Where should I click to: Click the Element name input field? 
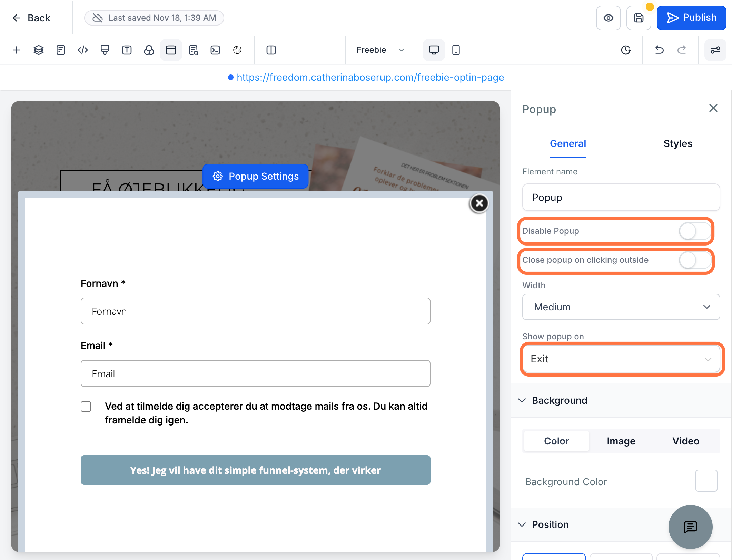pos(621,197)
